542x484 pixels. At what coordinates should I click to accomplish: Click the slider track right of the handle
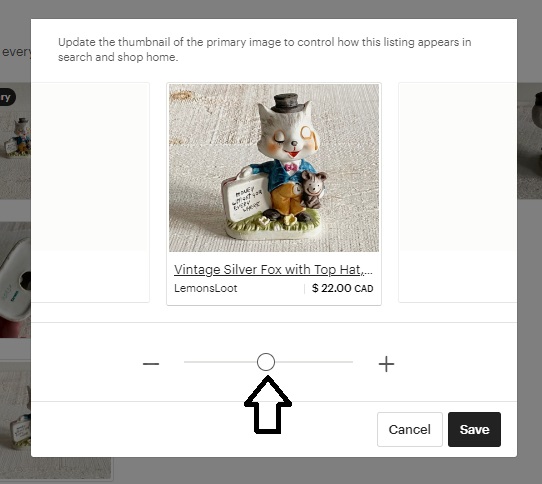[x=314, y=362]
